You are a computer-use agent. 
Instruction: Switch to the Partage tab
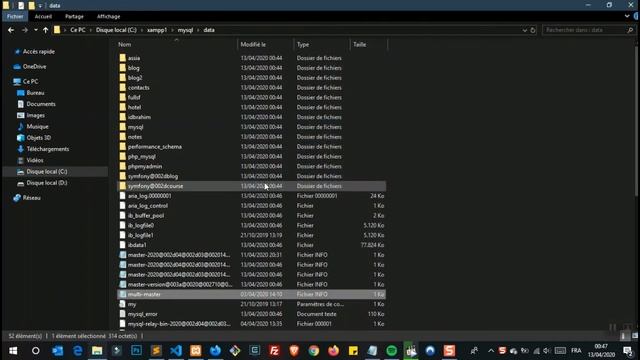pyautogui.click(x=74, y=16)
